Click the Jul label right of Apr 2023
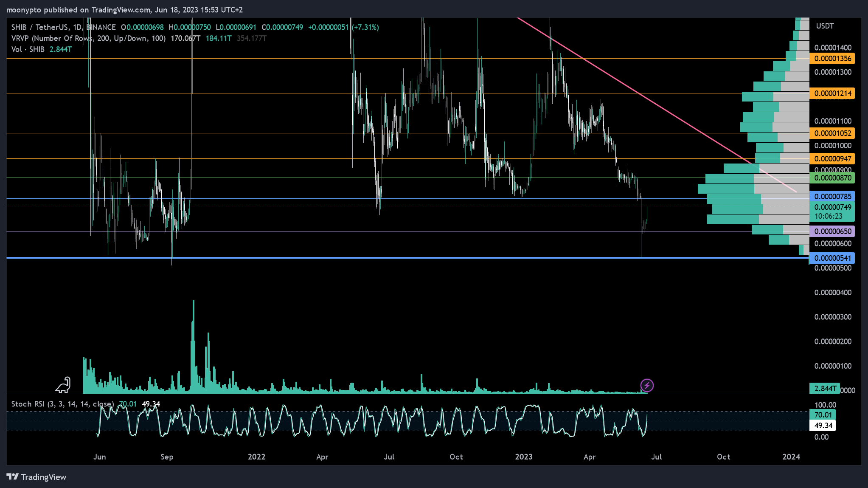The height and width of the screenshot is (488, 868). tap(657, 457)
